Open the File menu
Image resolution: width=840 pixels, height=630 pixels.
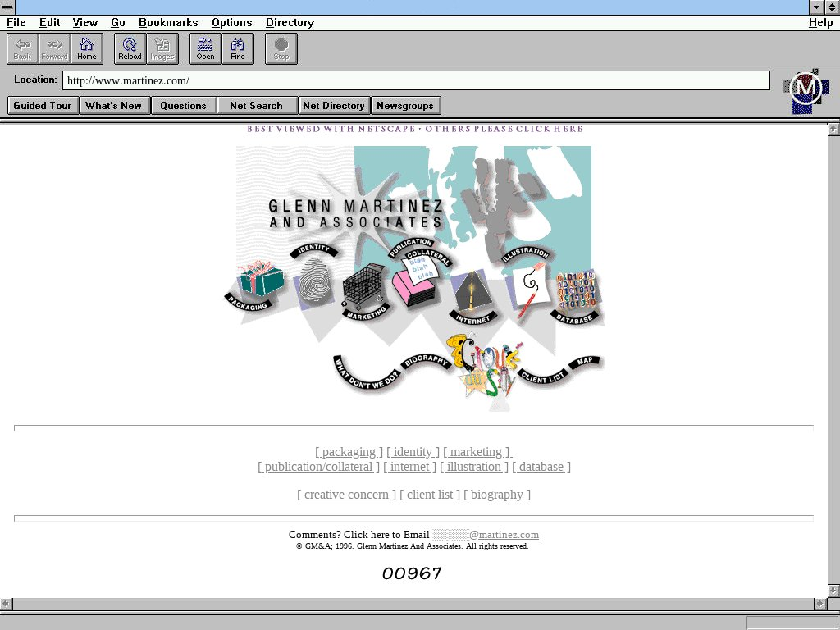pyautogui.click(x=16, y=22)
